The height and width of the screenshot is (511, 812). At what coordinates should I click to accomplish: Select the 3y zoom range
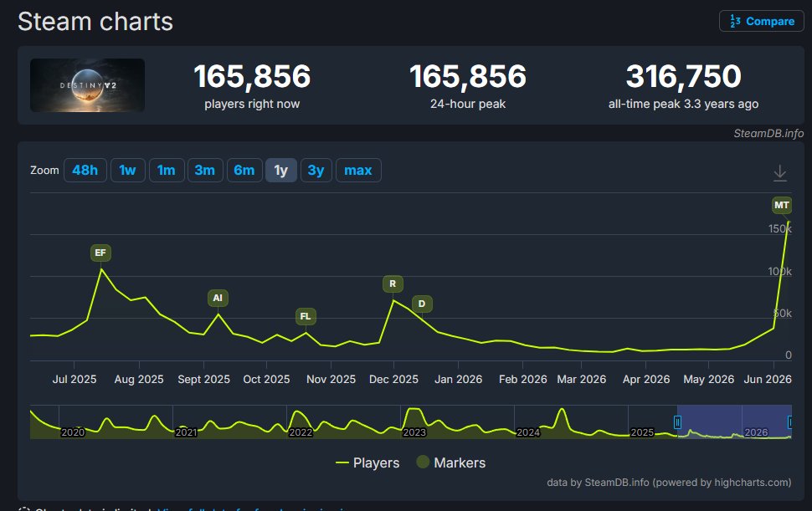316,170
